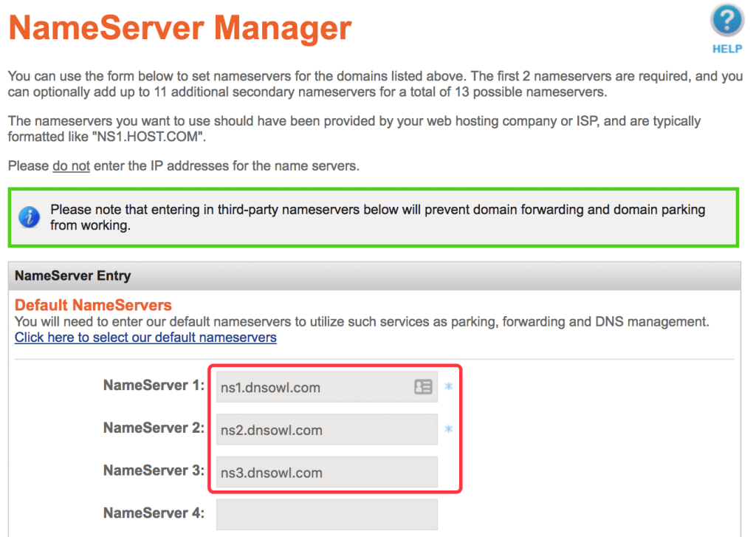Click the required asterisk beside NameServer 1
The height and width of the screenshot is (537, 756).
(x=448, y=386)
